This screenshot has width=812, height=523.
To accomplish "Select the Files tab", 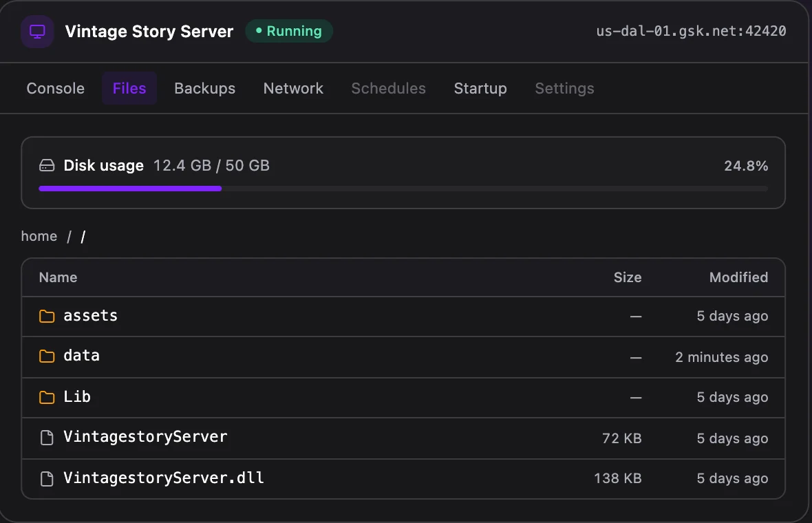I will tap(129, 89).
